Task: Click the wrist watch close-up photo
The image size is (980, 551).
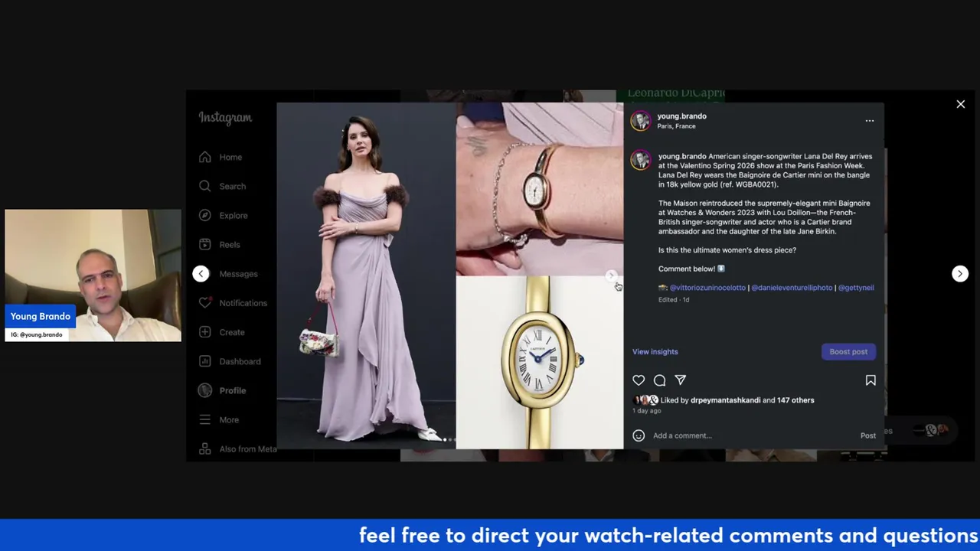Action: click(540, 189)
